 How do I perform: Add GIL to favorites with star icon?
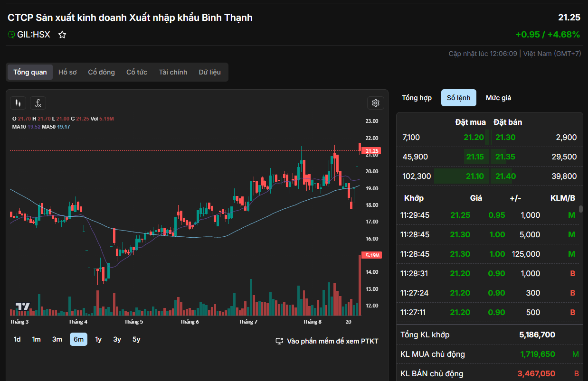(x=62, y=35)
